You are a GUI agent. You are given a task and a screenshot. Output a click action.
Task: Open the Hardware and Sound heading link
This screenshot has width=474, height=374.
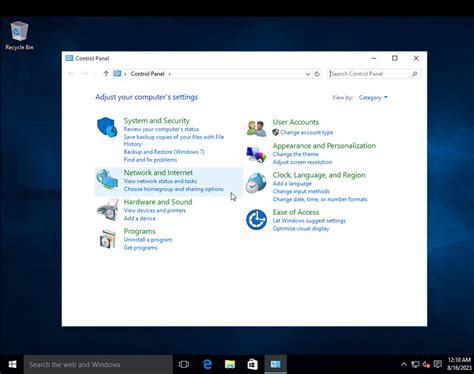[158, 202]
